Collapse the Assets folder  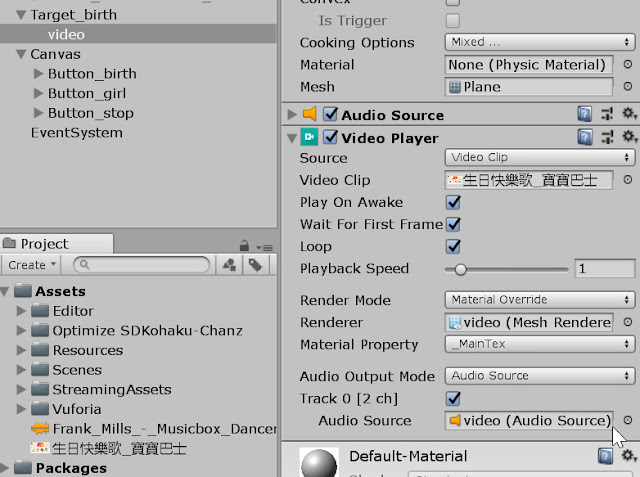[x=4, y=291]
